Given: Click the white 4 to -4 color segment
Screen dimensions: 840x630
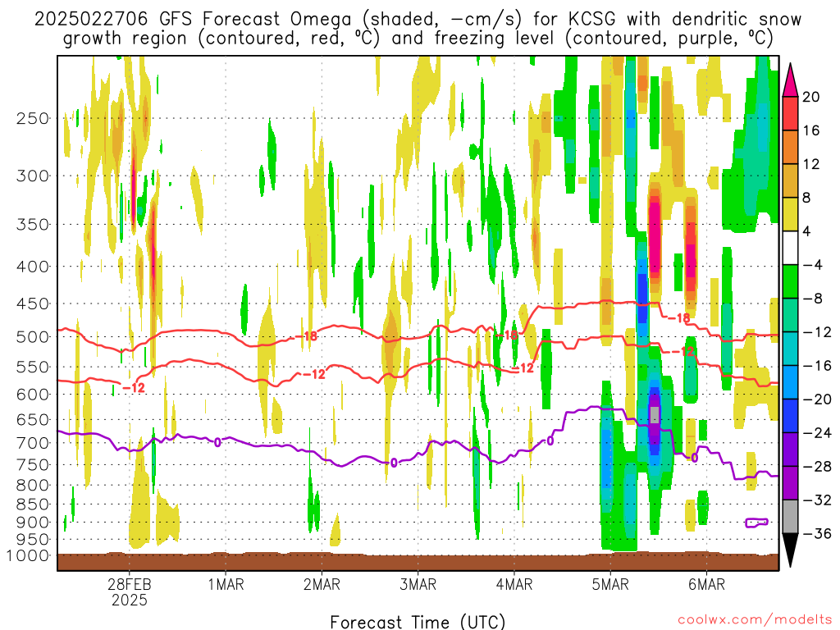Looking at the screenshot, I should [790, 248].
